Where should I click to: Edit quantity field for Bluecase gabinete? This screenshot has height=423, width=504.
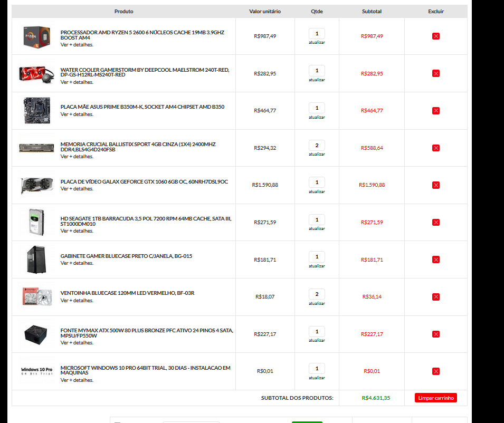click(317, 257)
